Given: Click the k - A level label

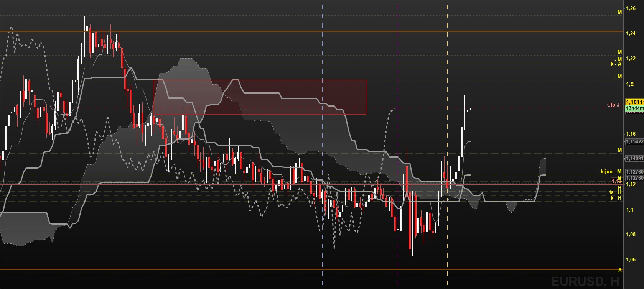Looking at the screenshot, I should pyautogui.click(x=616, y=64).
